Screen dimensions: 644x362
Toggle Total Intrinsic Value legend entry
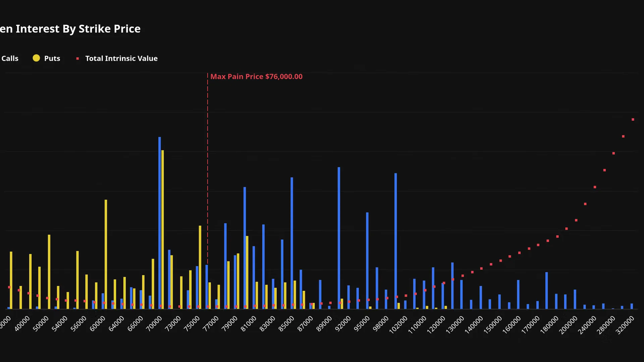[117, 58]
